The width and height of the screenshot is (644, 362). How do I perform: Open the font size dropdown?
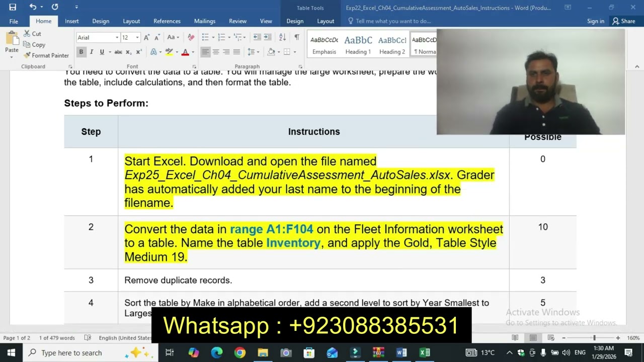tap(137, 38)
